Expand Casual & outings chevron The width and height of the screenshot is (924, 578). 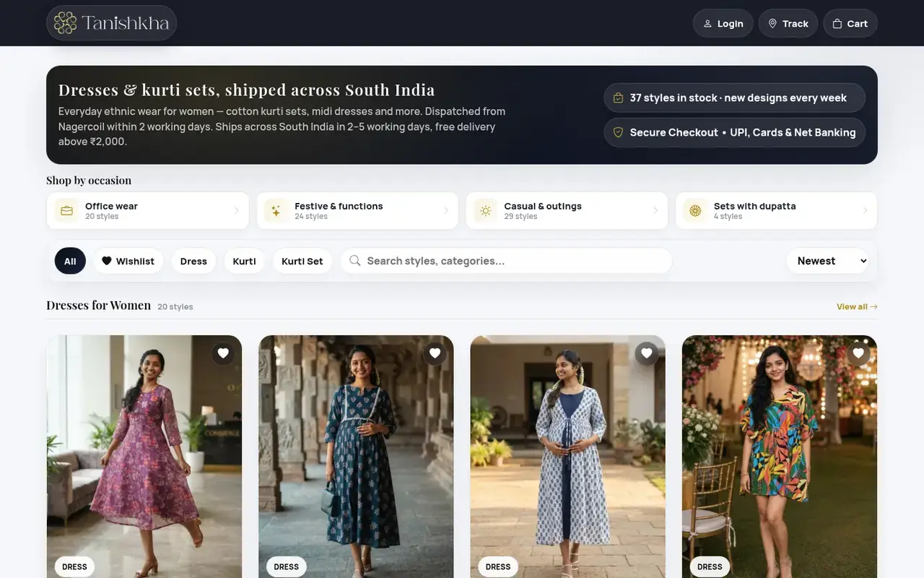click(x=655, y=211)
